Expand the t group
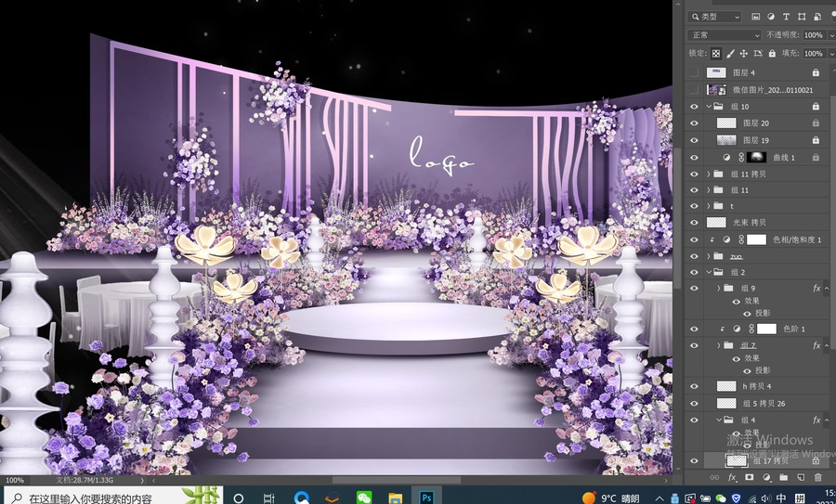Image resolution: width=836 pixels, height=504 pixels. (709, 206)
